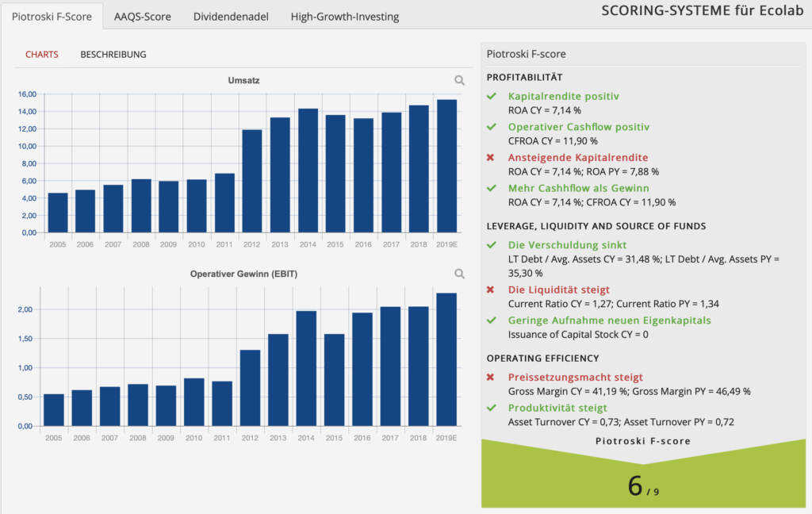Click the 2014 bar in EBIT chart
Screen dimensions: 812x514
tap(306, 368)
